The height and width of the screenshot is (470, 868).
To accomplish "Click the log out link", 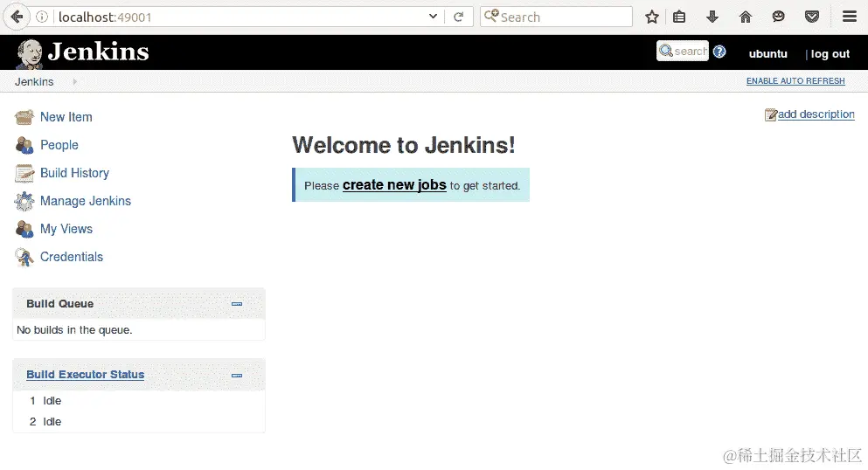I will coord(830,53).
